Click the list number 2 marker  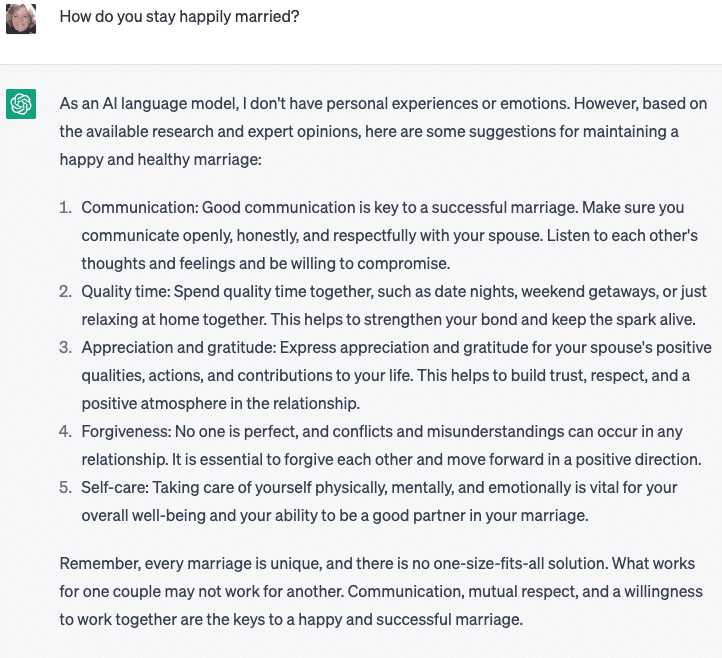(65, 291)
